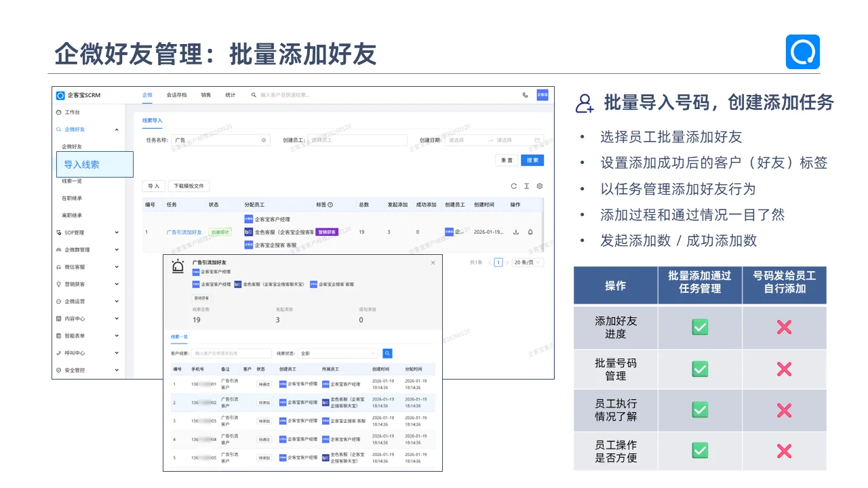Click the 任务名称 input containing 广告

point(220,140)
